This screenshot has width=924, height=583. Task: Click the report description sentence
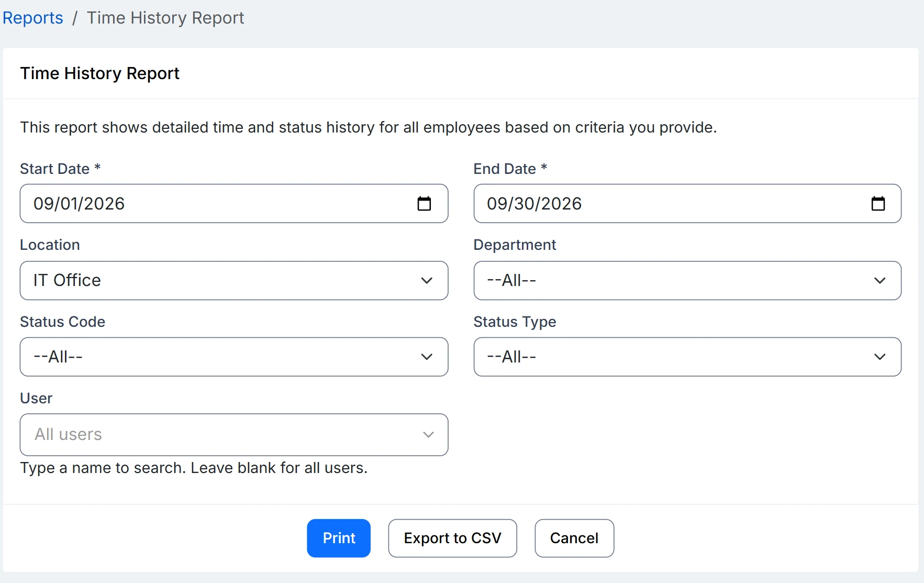[x=368, y=127]
